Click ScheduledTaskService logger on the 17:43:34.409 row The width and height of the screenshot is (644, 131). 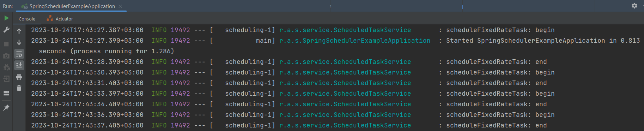click(x=345, y=104)
